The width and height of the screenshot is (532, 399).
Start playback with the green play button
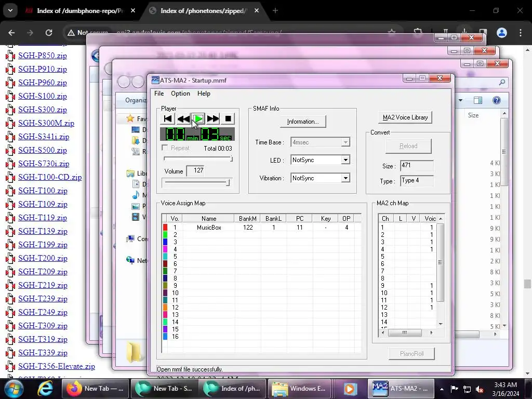198,119
